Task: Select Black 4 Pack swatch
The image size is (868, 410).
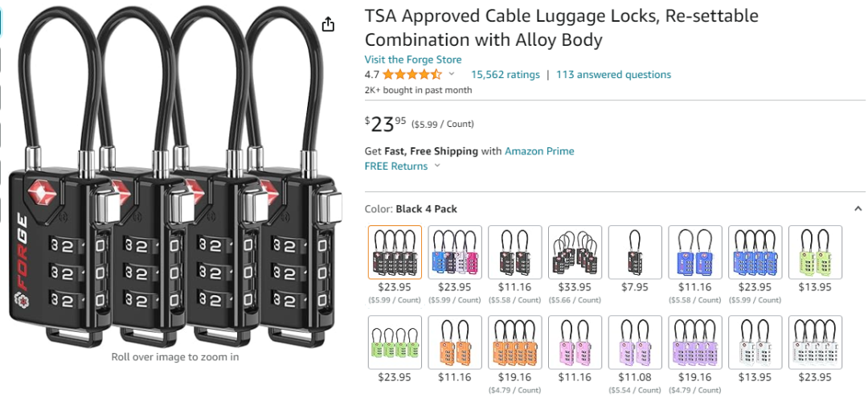Action: click(395, 252)
